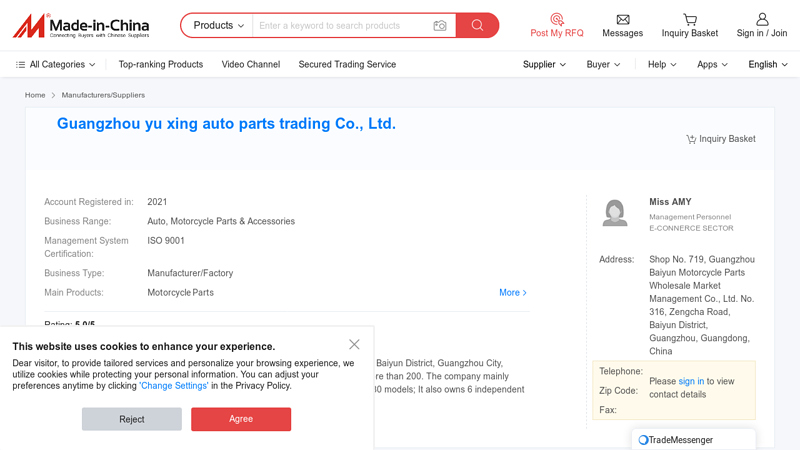Viewport: 800px width, 450px height.
Task: Open the 'Change Settings' cookie link
Action: tap(173, 386)
